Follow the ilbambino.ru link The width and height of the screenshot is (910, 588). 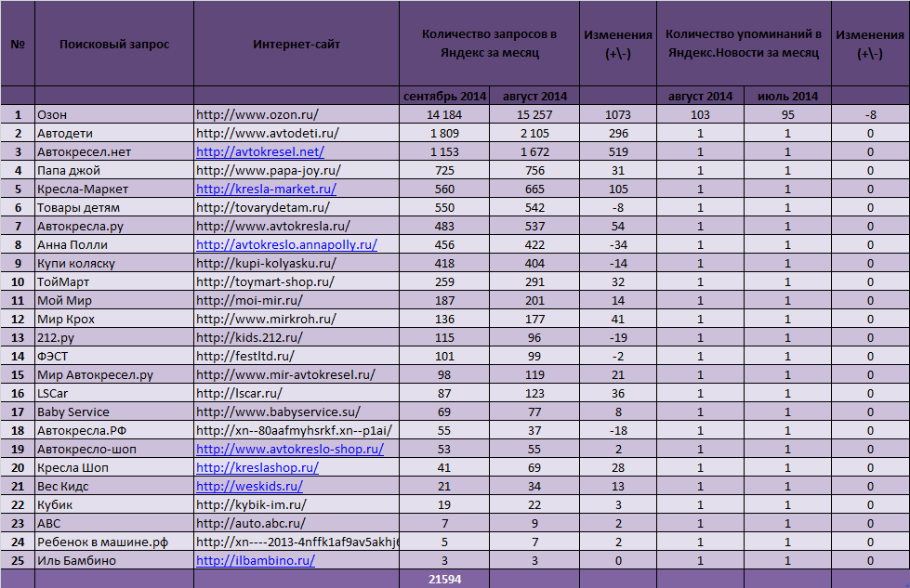pyautogui.click(x=256, y=560)
